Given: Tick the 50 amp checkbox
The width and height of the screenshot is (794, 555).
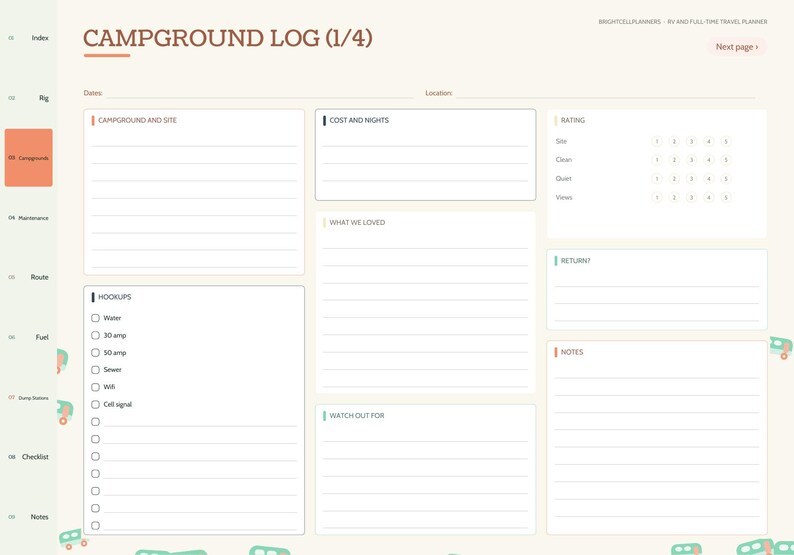Looking at the screenshot, I should pos(95,352).
